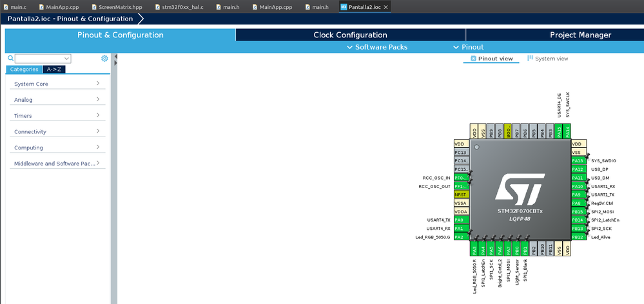Click the search magnifier icon
Screen dimensions: 644x304
[11, 58]
